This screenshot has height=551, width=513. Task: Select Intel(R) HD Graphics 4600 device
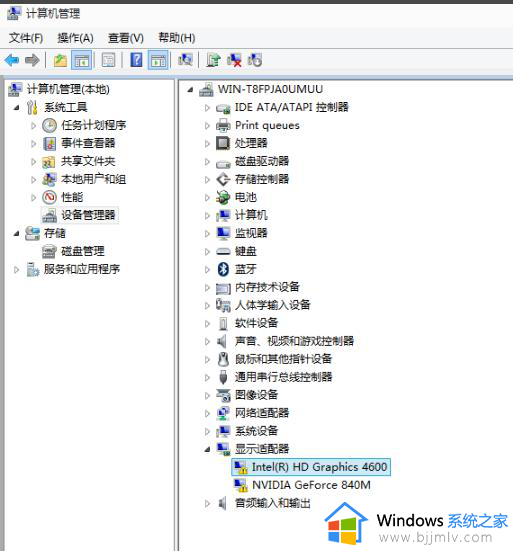coord(311,467)
